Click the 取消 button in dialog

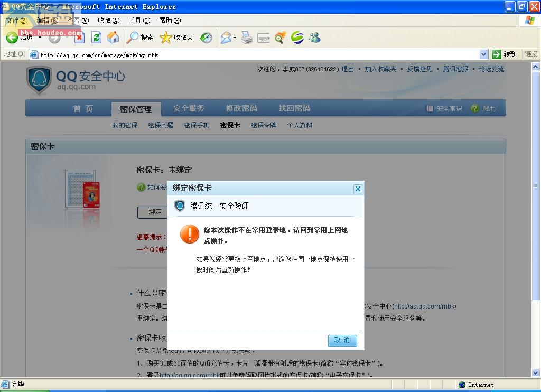(x=342, y=340)
